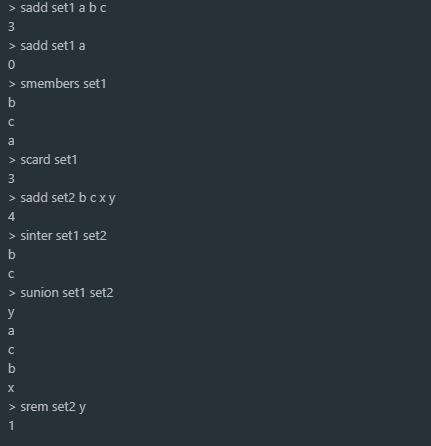Click the 'sunion set1 set2' command
Viewport: 431px width, 446px height.
(x=67, y=293)
